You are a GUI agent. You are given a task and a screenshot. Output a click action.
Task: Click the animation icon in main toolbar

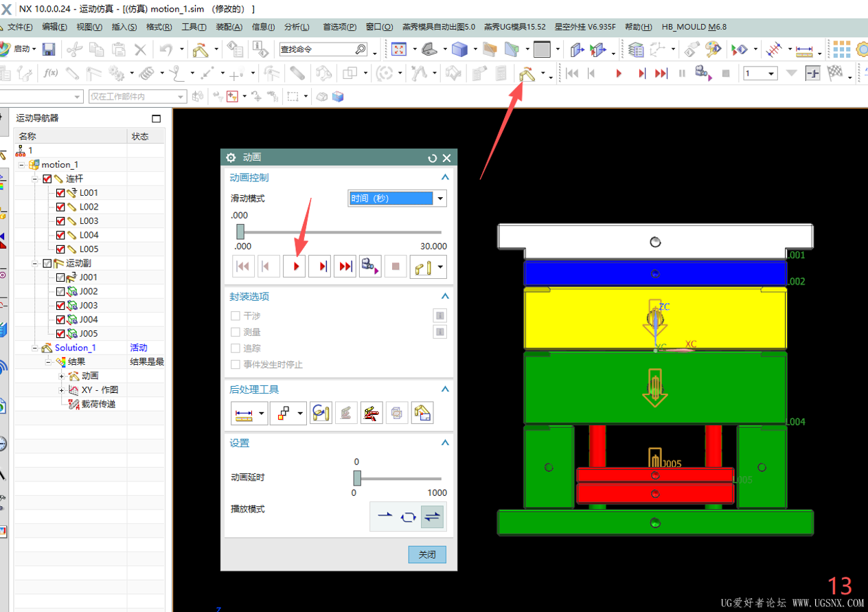[x=527, y=73]
